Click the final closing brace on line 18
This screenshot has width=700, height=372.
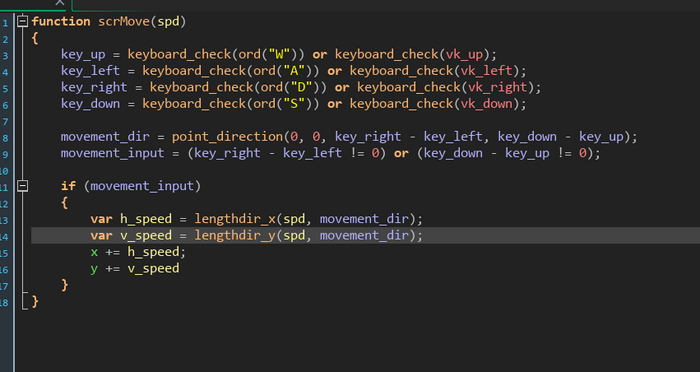click(x=35, y=301)
